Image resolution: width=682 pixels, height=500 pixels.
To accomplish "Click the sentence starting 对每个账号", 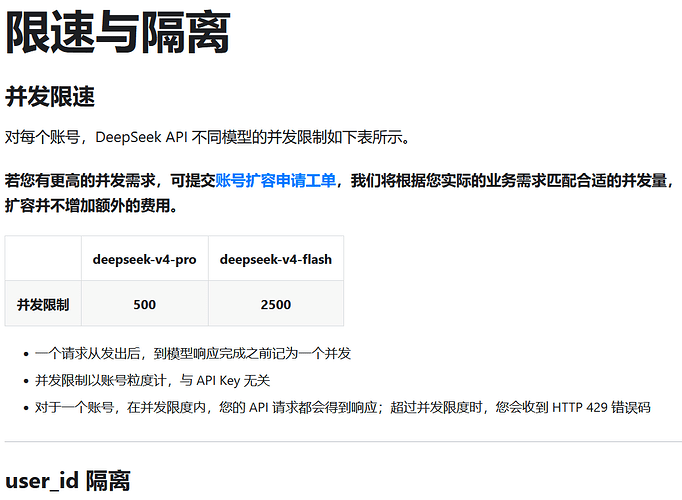I will pyautogui.click(x=207, y=137).
